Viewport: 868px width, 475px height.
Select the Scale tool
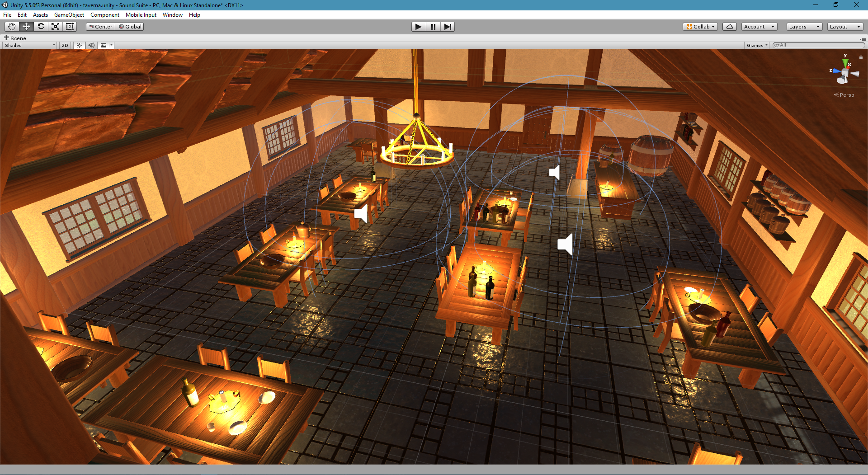56,27
